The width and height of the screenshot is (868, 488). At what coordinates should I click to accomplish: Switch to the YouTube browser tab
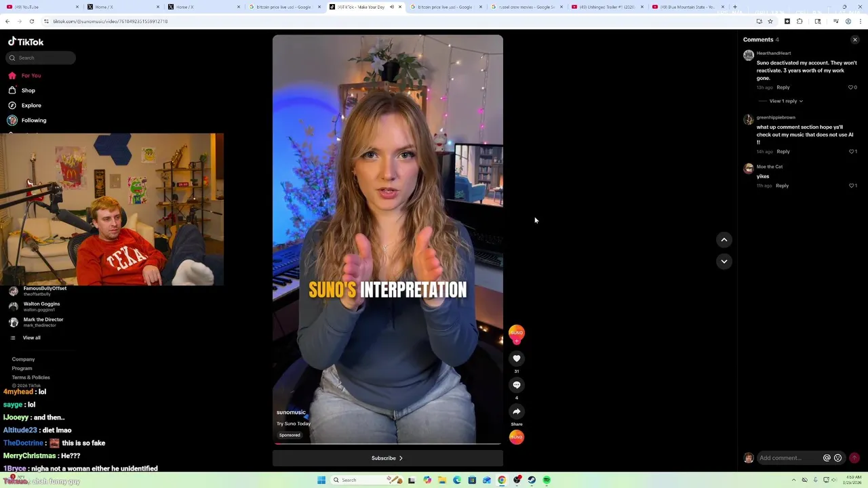pos(41,7)
